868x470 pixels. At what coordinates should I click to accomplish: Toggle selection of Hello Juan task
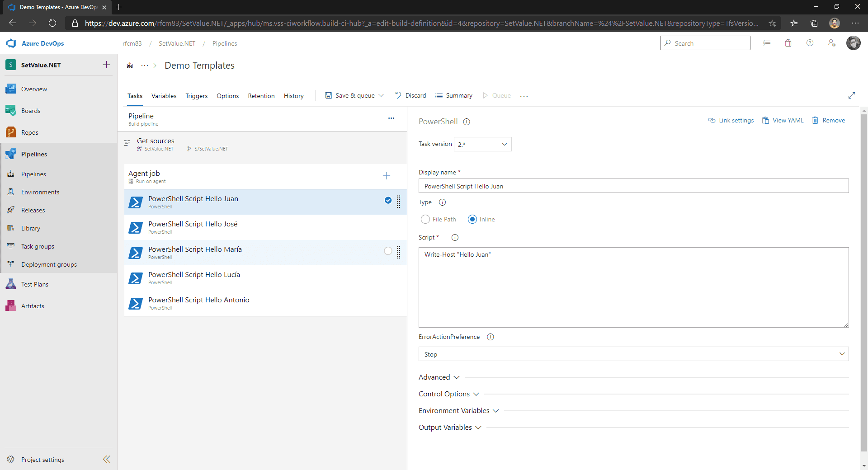click(x=388, y=200)
